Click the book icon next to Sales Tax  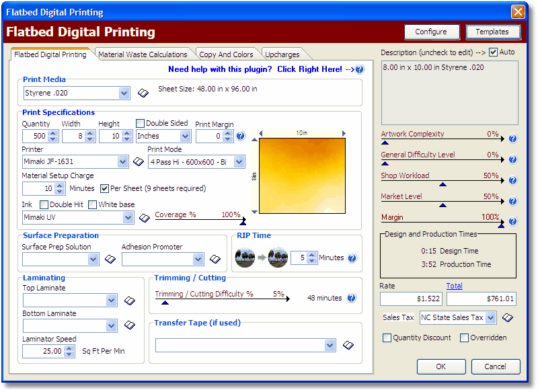508,317
